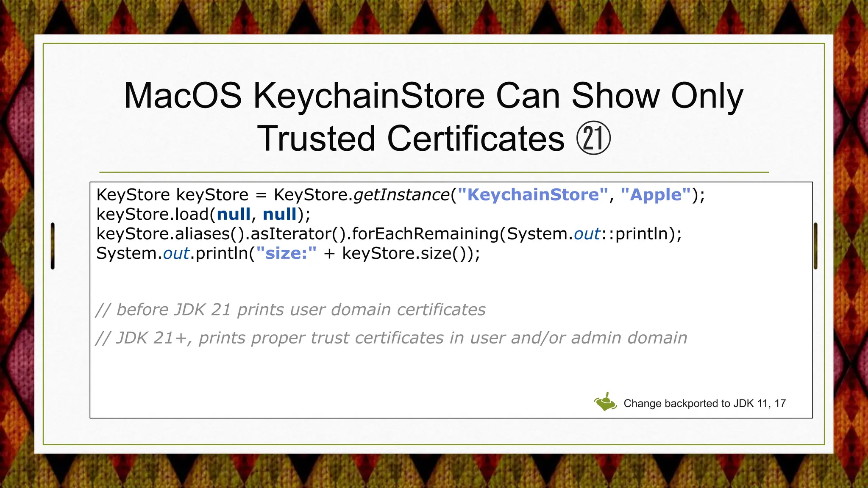Click the line 'keyStore.load(null, null);'

point(203,214)
